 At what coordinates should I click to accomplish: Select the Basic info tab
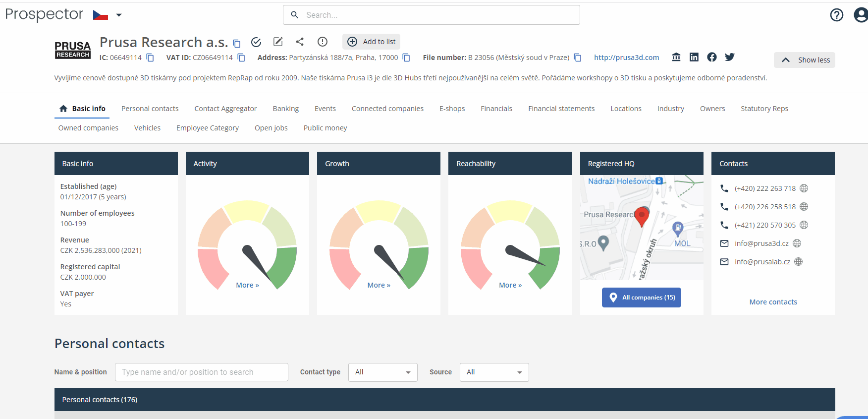coord(83,109)
